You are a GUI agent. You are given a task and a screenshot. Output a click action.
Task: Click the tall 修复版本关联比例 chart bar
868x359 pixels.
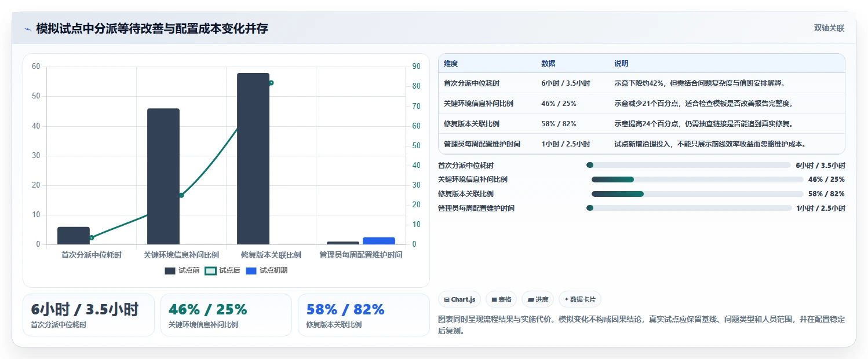(253, 159)
